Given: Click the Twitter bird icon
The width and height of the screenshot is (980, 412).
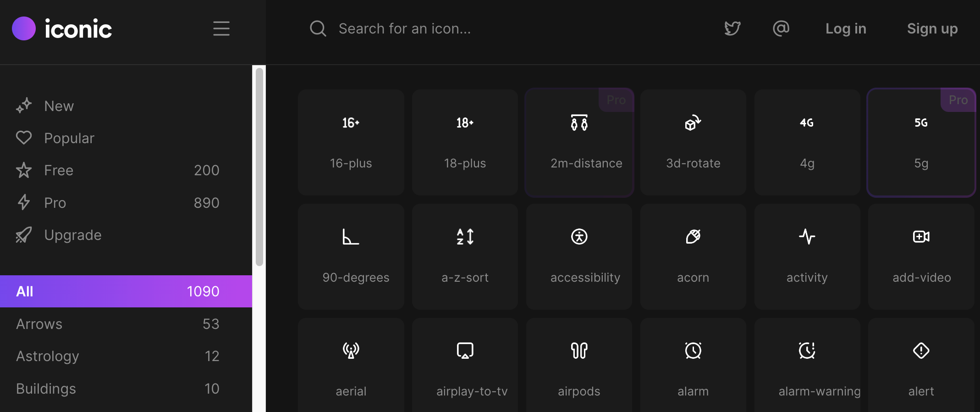Looking at the screenshot, I should [x=732, y=28].
